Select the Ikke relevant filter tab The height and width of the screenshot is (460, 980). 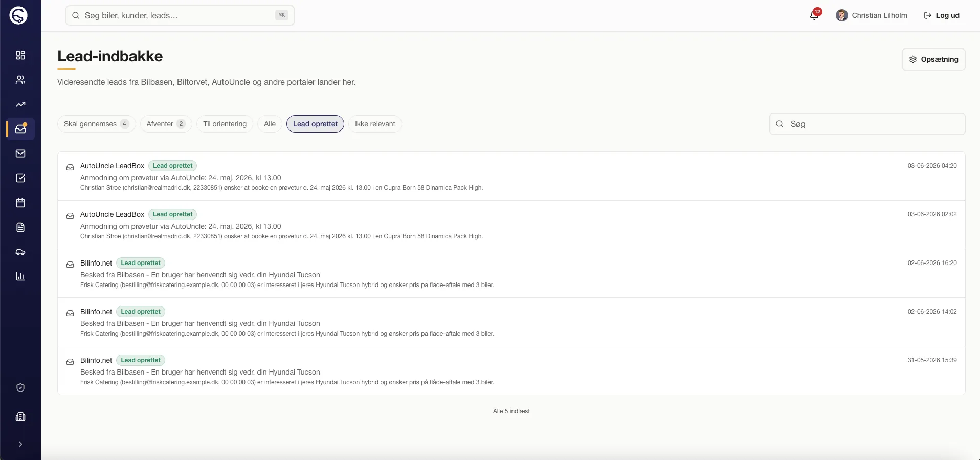pyautogui.click(x=375, y=124)
